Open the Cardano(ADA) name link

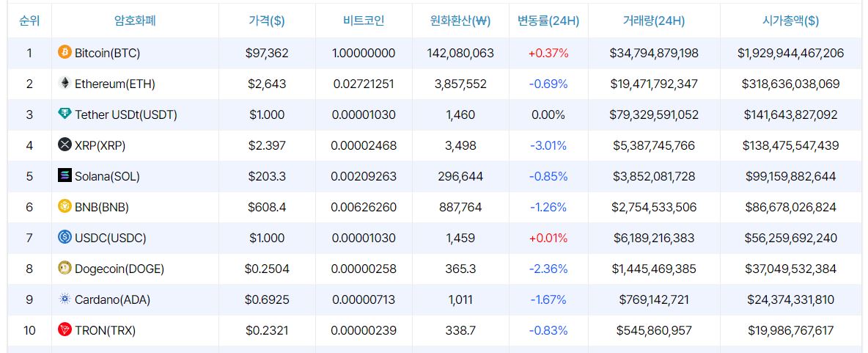pyautogui.click(x=112, y=300)
